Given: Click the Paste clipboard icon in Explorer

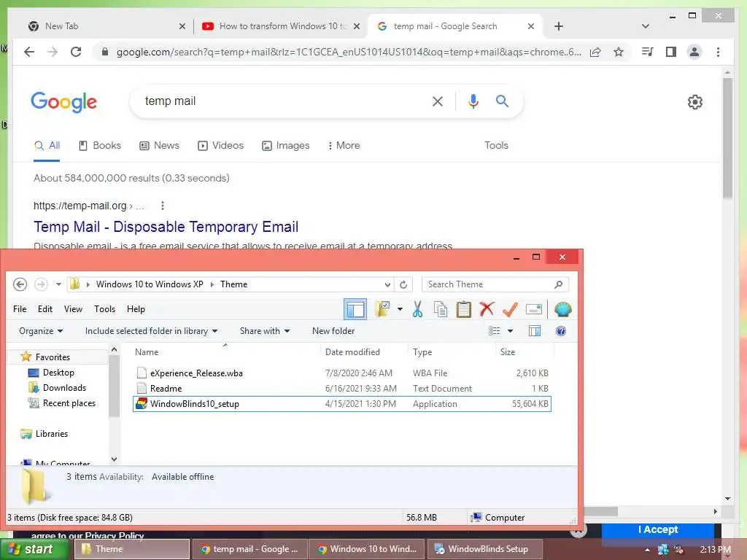Looking at the screenshot, I should click(x=463, y=309).
